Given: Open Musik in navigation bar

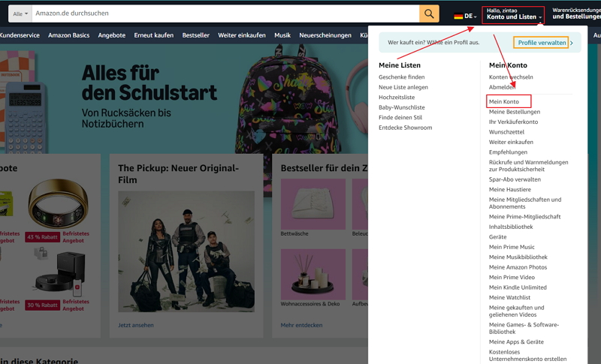Looking at the screenshot, I should click(x=282, y=35).
